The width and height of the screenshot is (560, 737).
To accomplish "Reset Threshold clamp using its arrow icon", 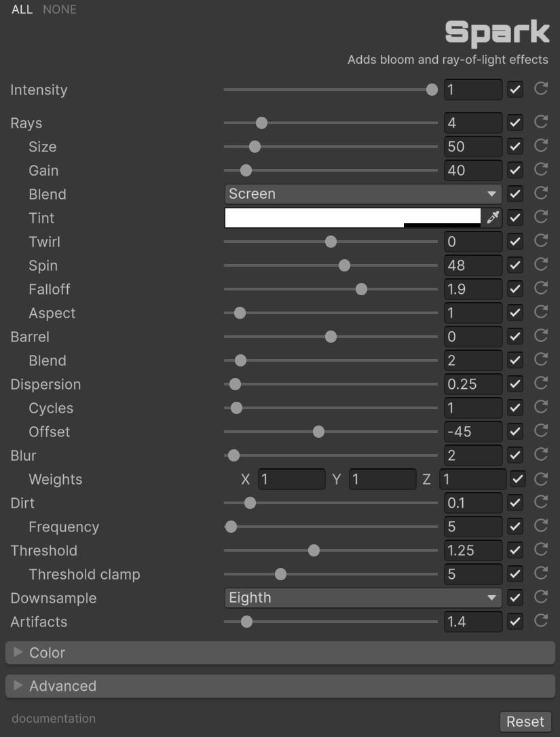I will pos(541,573).
